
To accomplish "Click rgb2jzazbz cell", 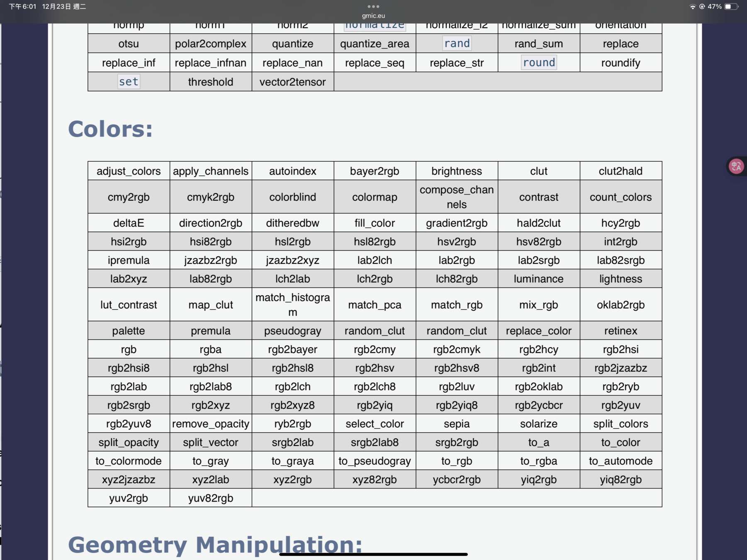I will click(620, 368).
